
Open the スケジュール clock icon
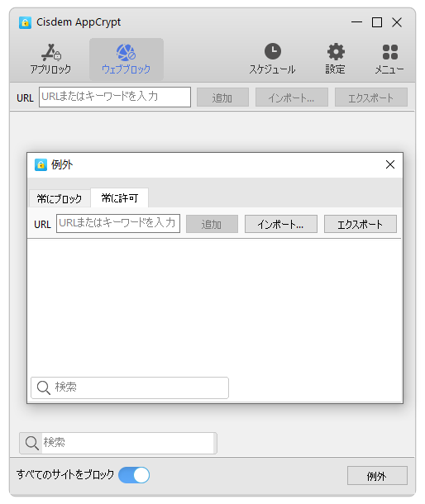(x=273, y=51)
